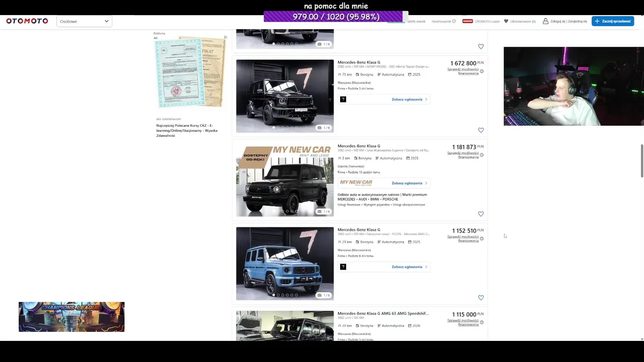Screen dimensions: 644x362
Task: Click the purple 979.00 / 1020 progress bar
Action: coord(336,17)
